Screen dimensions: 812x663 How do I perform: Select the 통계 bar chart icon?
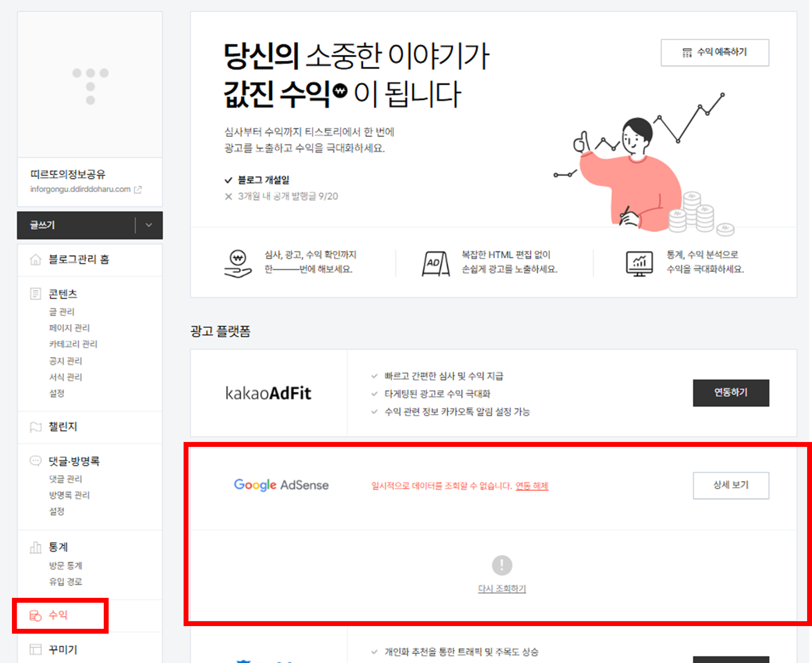35,547
